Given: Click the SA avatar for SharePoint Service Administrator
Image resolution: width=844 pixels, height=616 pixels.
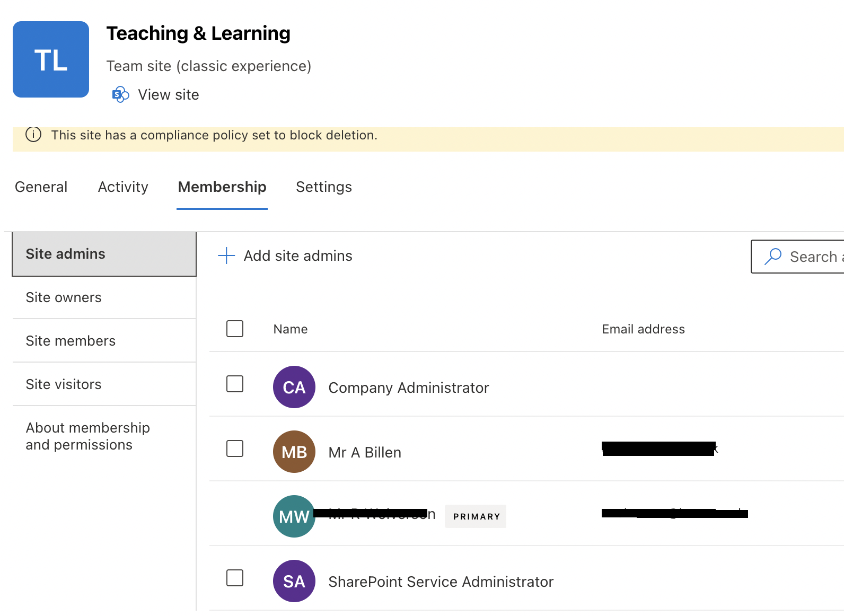Looking at the screenshot, I should coord(294,581).
